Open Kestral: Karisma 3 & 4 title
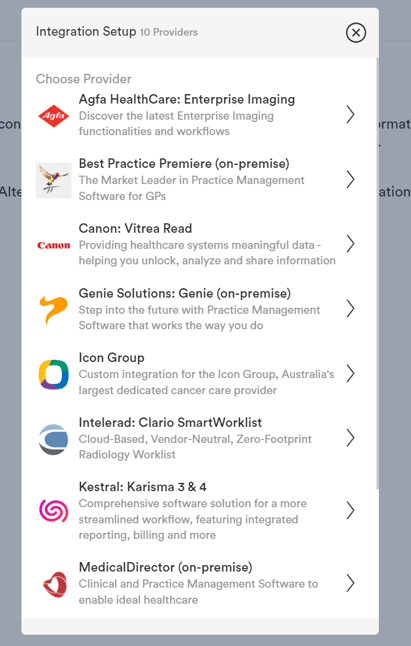Screen dimensions: 411x646 pyautogui.click(x=142, y=487)
